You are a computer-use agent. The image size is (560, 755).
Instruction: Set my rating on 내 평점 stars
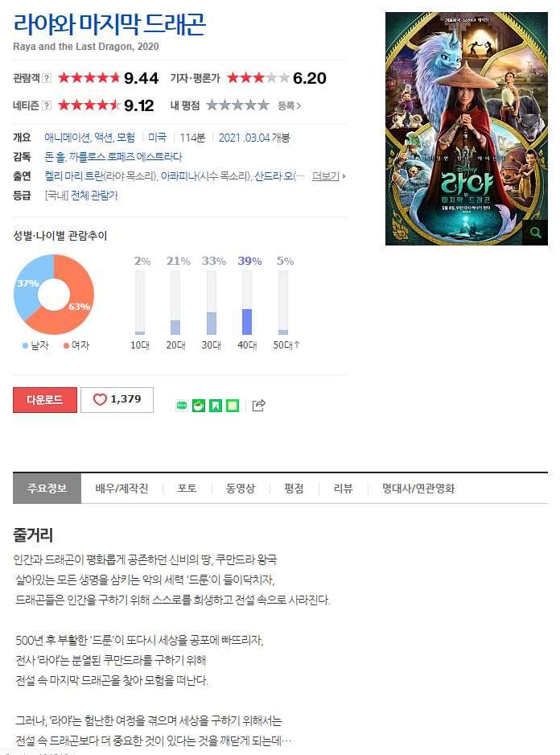pyautogui.click(x=237, y=105)
